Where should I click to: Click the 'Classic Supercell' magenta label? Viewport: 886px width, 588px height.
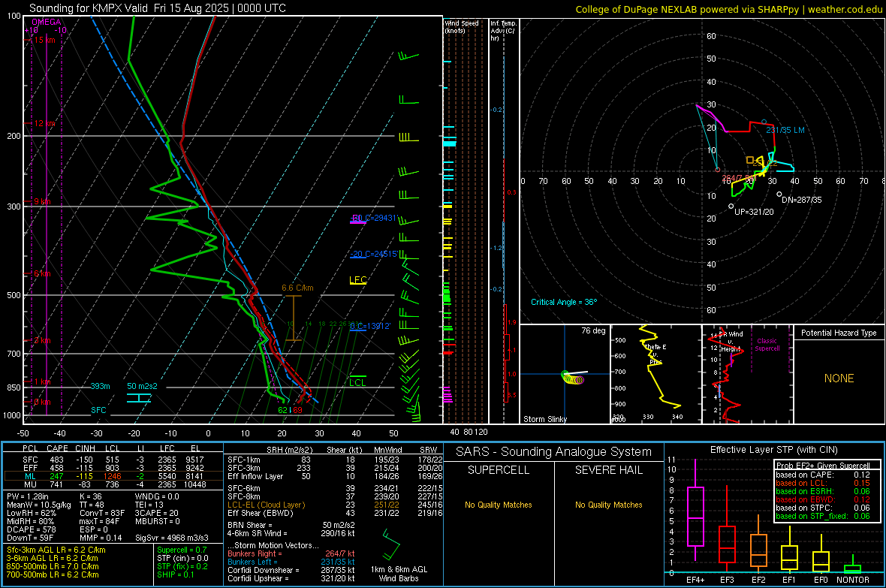coord(767,345)
